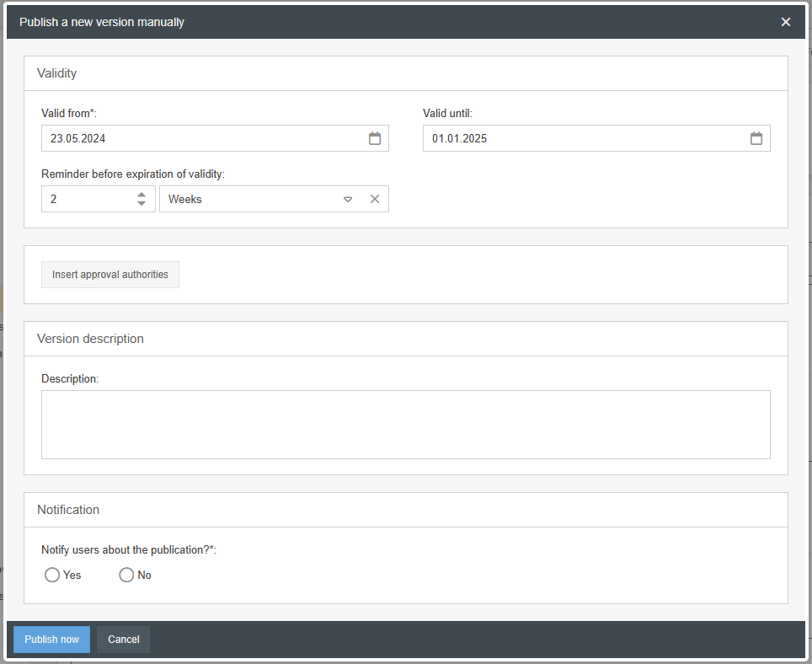Open the Valid from calendar picker
The width and height of the screenshot is (812, 664).
click(x=375, y=138)
